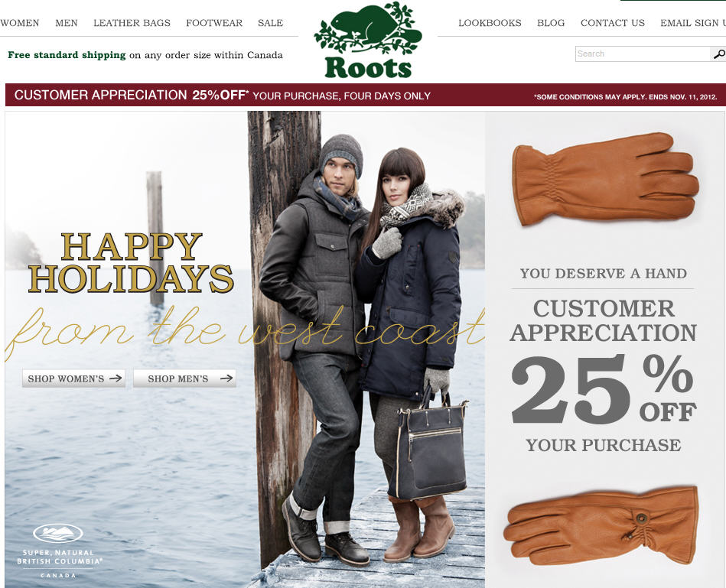Click the arrow on Shop Men's button
The height and width of the screenshot is (588, 726).
click(x=226, y=378)
